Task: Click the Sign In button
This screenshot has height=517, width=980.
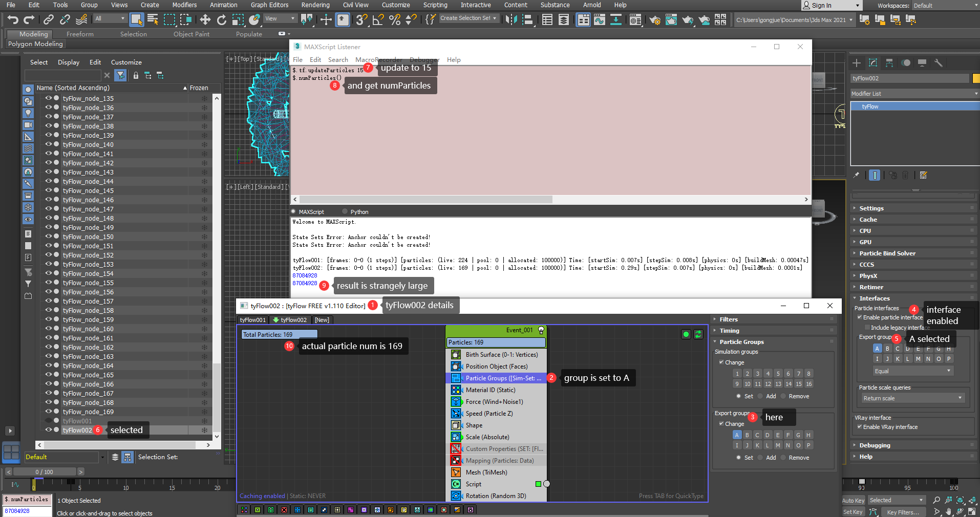Action: [x=832, y=6]
